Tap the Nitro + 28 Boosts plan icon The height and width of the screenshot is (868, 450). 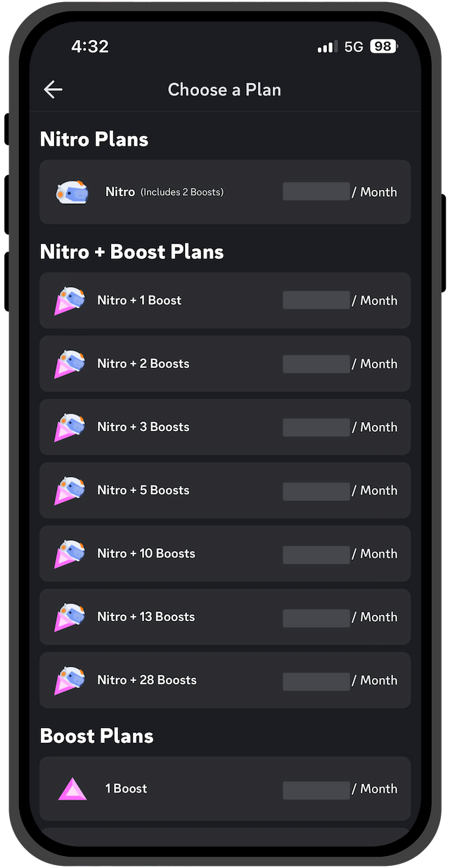click(70, 680)
